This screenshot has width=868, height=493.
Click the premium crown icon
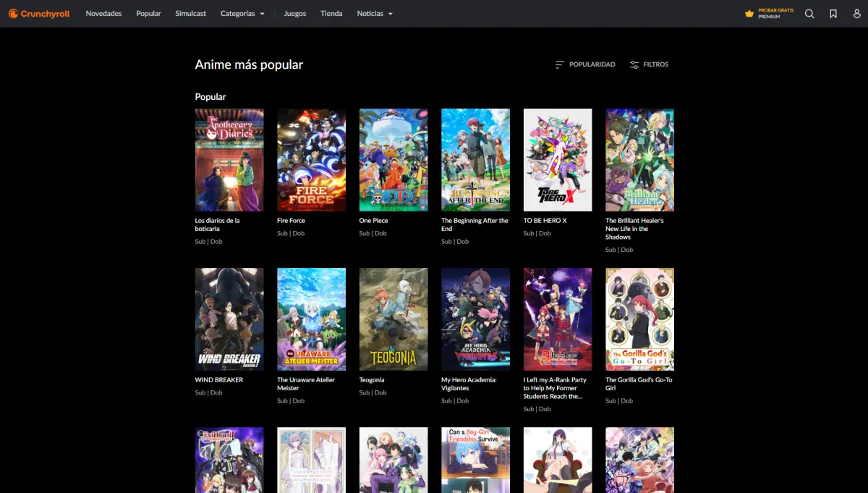click(749, 14)
